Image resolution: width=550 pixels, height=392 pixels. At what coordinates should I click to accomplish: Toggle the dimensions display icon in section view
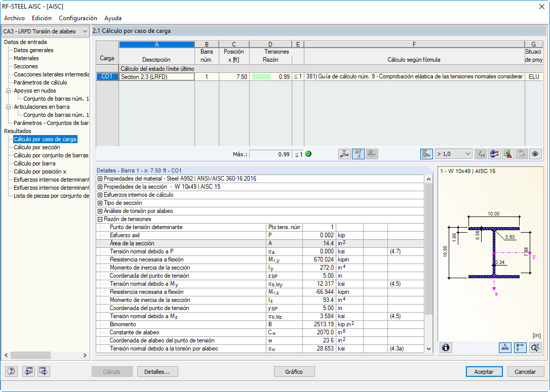pos(505,347)
